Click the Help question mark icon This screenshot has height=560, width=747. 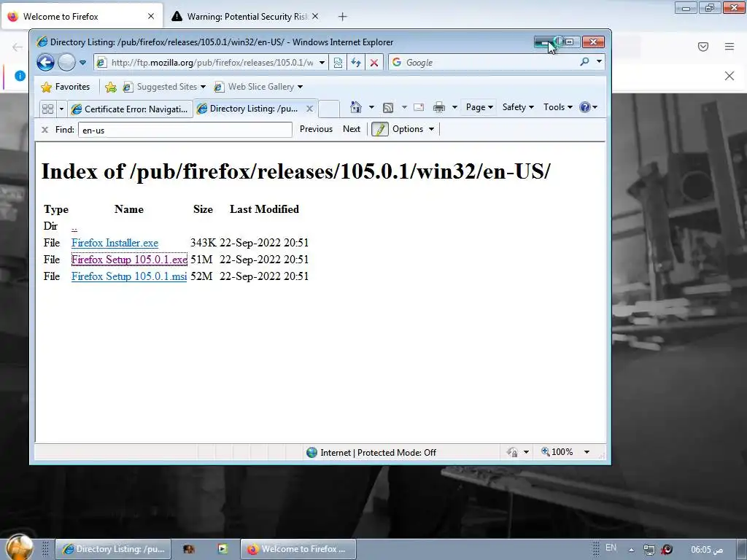pyautogui.click(x=585, y=107)
